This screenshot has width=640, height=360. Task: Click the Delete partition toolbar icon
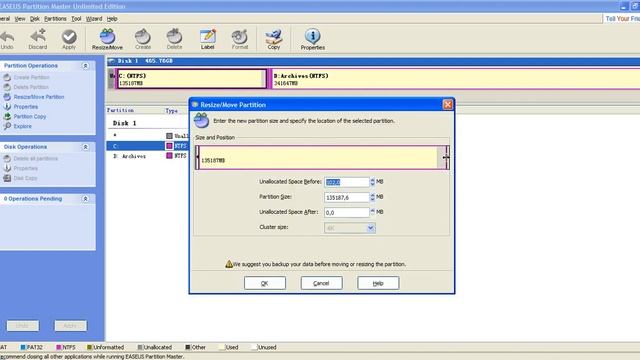174,40
